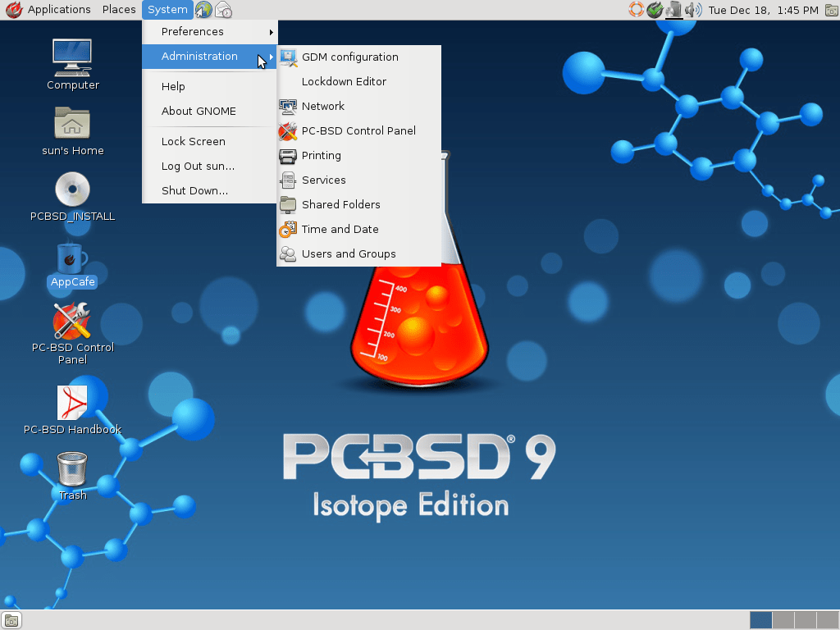Click PC-BSD Control Panel icon in submenu

click(x=288, y=131)
